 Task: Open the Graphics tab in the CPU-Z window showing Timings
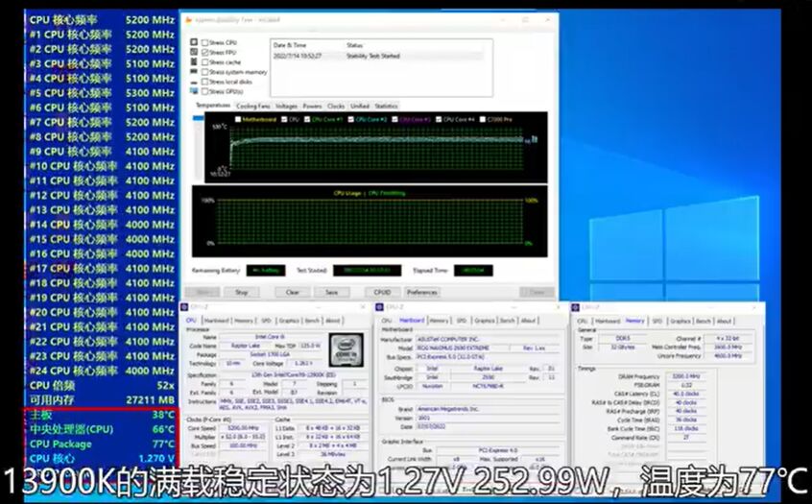(680, 321)
